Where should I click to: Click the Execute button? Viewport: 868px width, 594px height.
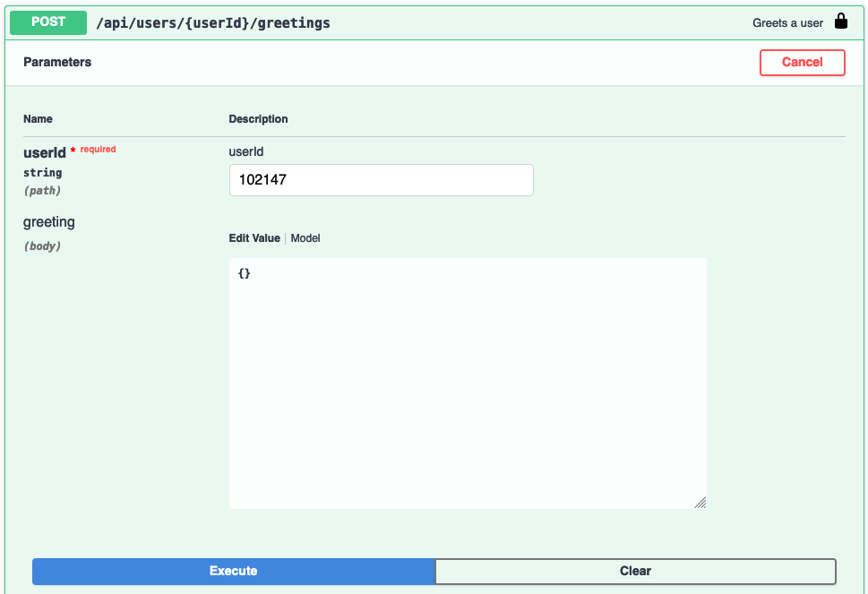pos(233,571)
